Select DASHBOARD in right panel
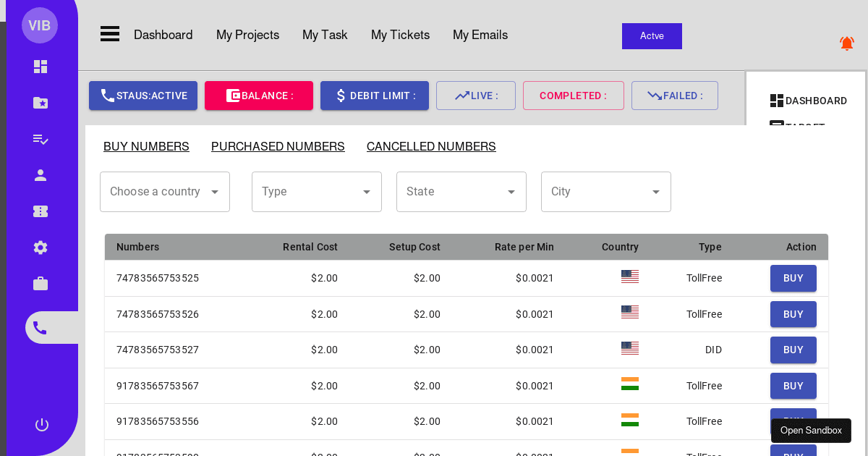The width and height of the screenshot is (868, 456). click(808, 101)
